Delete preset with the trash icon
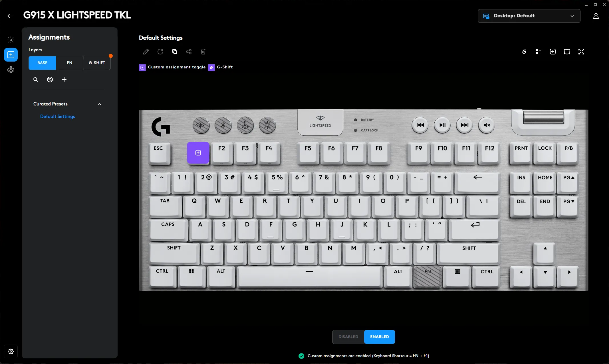Viewport: 609px width, 364px height. pyautogui.click(x=203, y=52)
